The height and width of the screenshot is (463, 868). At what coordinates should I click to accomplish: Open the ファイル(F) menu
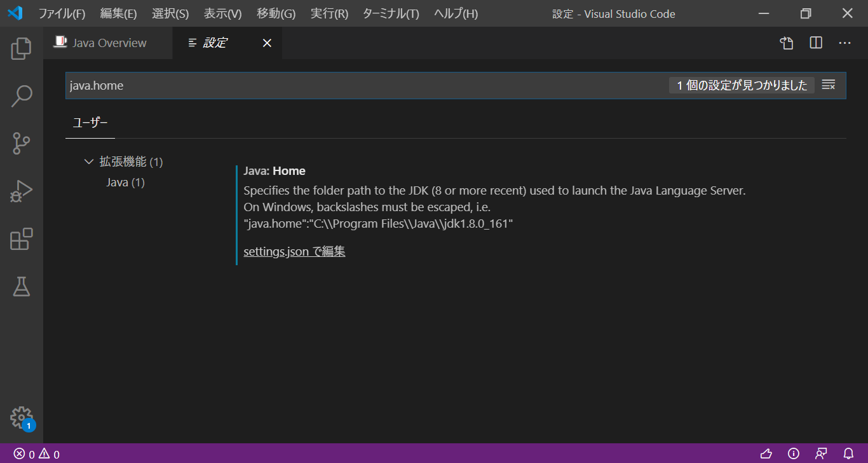62,13
